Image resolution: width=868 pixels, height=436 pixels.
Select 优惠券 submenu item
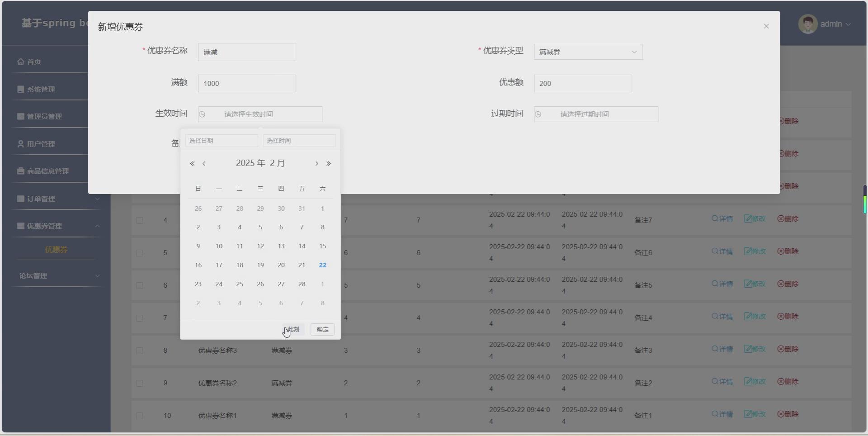pos(56,250)
